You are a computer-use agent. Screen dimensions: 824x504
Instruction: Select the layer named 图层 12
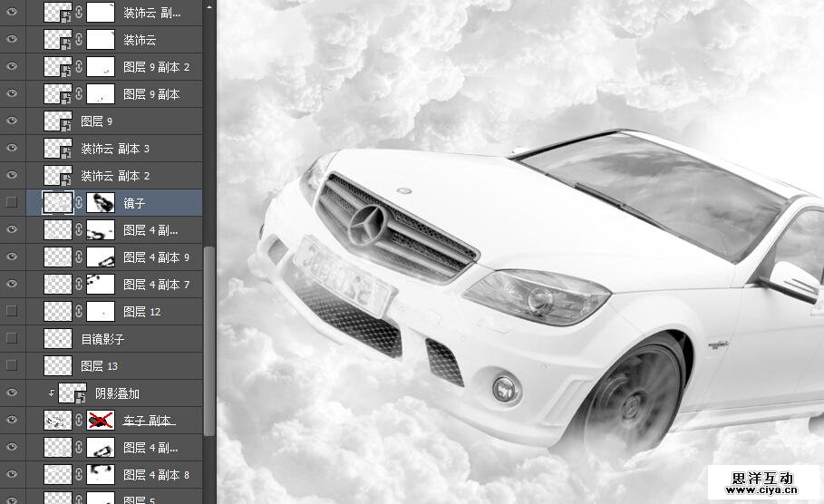(x=142, y=312)
